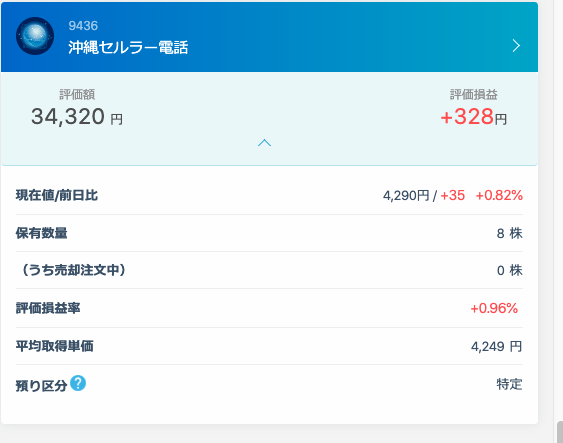The image size is (563, 443).
Task: Open help for 預り区分 question mark icon
Action: point(78,383)
